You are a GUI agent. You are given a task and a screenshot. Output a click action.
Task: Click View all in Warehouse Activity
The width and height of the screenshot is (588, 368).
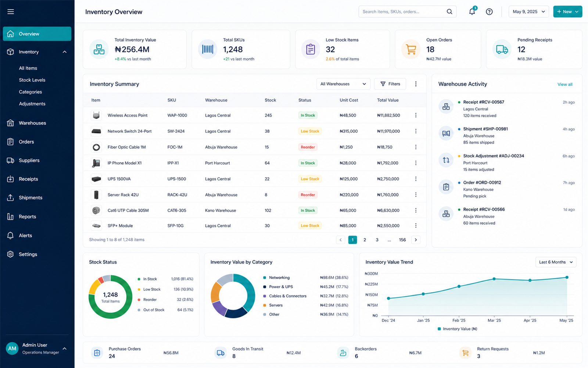565,84
